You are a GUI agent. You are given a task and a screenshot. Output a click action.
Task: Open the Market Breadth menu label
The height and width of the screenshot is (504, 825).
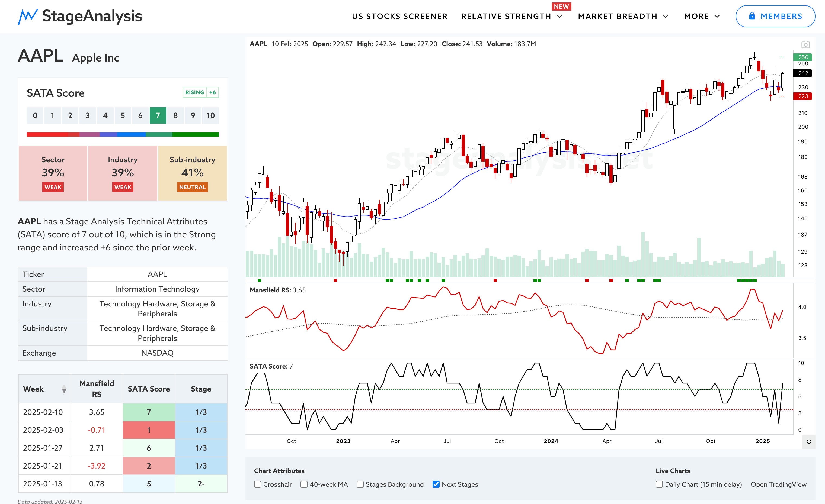(618, 16)
